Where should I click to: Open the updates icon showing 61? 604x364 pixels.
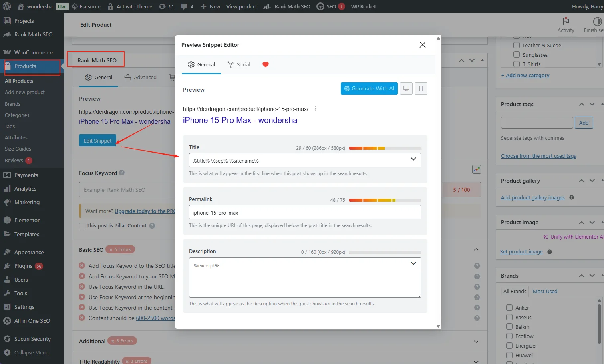[x=162, y=6]
